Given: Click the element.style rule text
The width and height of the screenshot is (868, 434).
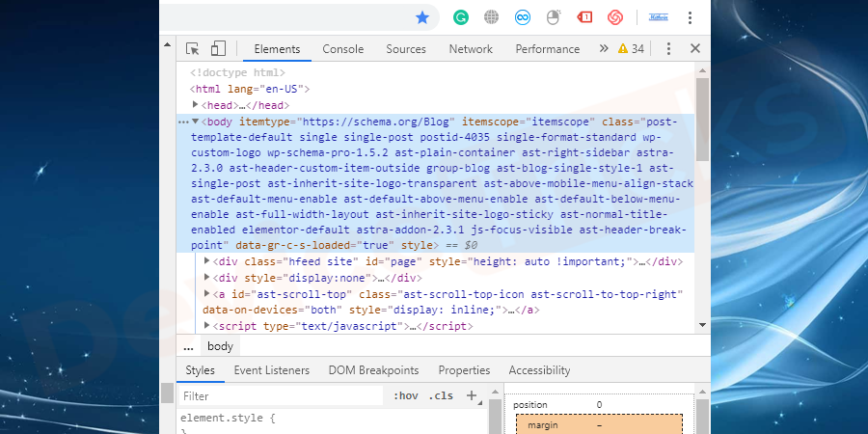Looking at the screenshot, I should pos(228,418).
